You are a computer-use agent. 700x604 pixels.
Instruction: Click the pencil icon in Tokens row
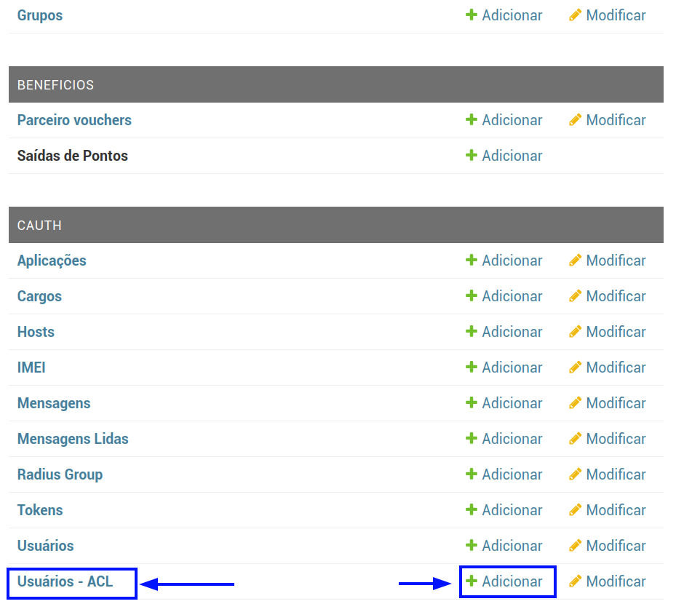tap(575, 510)
